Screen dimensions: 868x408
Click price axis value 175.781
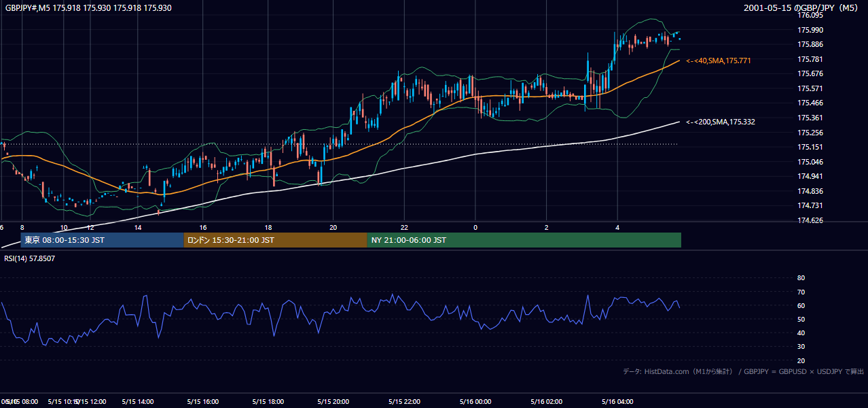pos(810,59)
